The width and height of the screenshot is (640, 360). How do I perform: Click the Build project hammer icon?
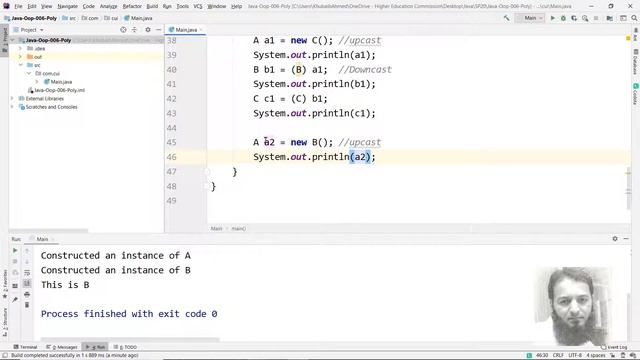pyautogui.click(x=507, y=18)
